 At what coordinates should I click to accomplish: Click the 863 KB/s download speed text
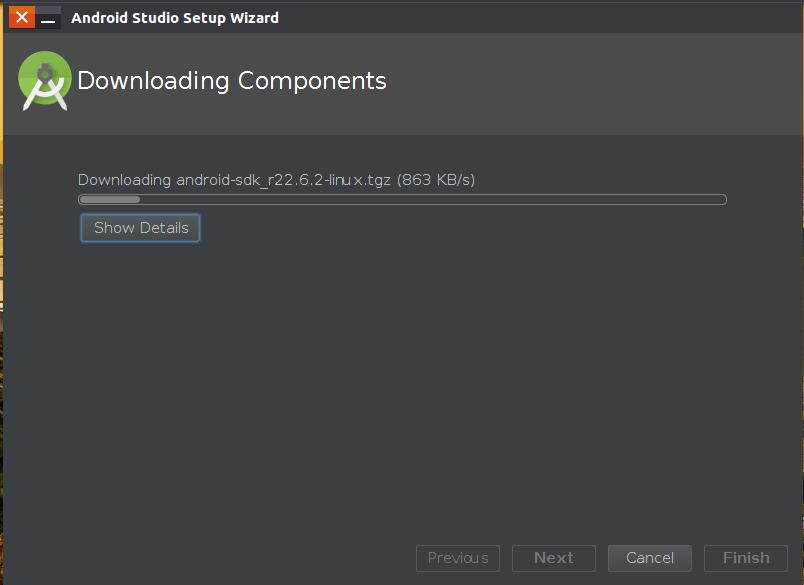point(436,180)
